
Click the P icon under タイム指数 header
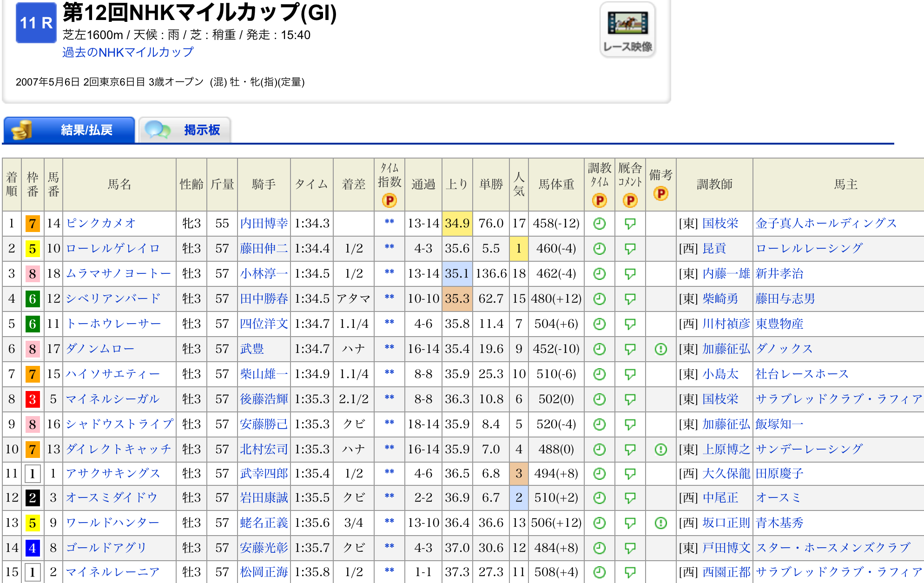pyautogui.click(x=389, y=200)
